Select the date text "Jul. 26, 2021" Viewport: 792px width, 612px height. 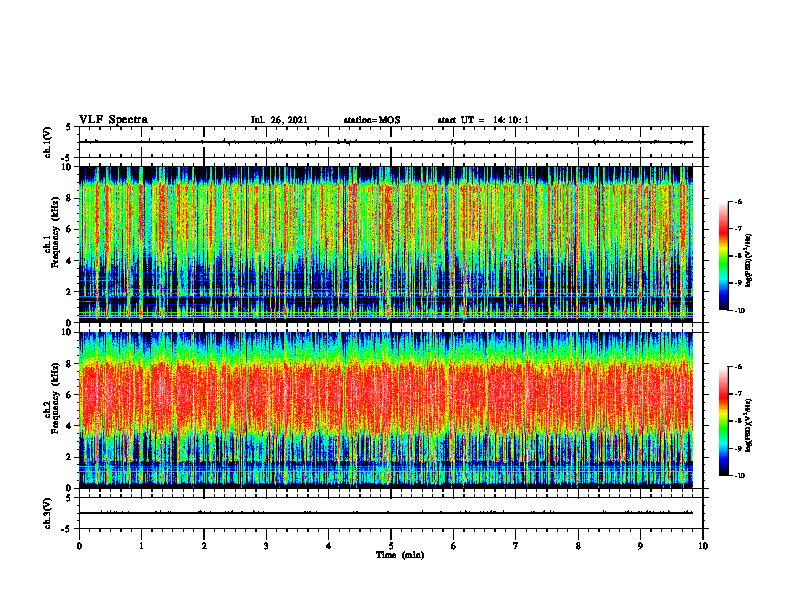point(279,120)
